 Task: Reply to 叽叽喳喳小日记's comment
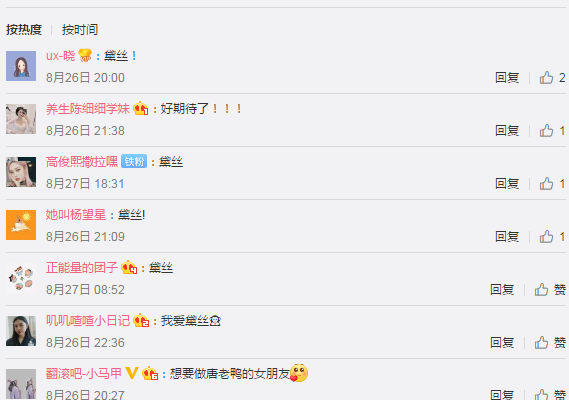coord(502,343)
